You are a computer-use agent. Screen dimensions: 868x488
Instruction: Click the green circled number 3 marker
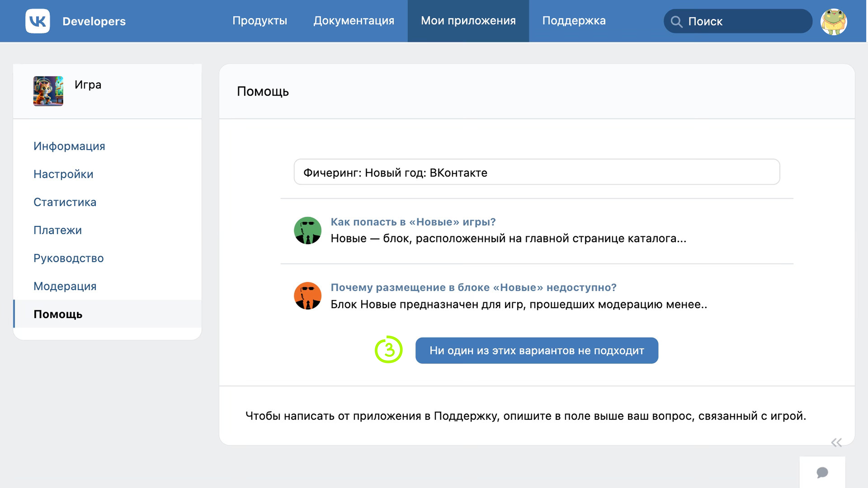[389, 350]
